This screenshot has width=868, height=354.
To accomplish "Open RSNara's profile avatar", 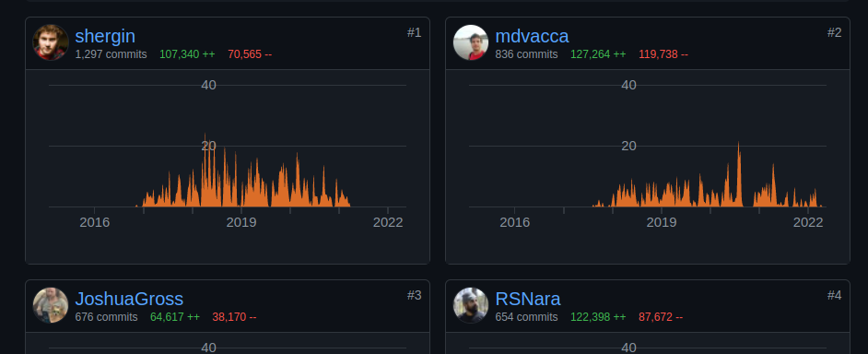I will [x=471, y=305].
